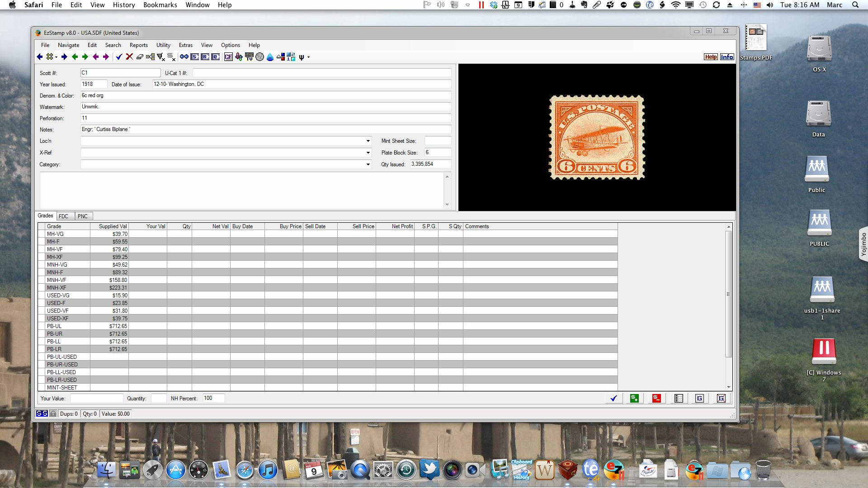Open the dropdown arrow beside trident icon

point(308,57)
